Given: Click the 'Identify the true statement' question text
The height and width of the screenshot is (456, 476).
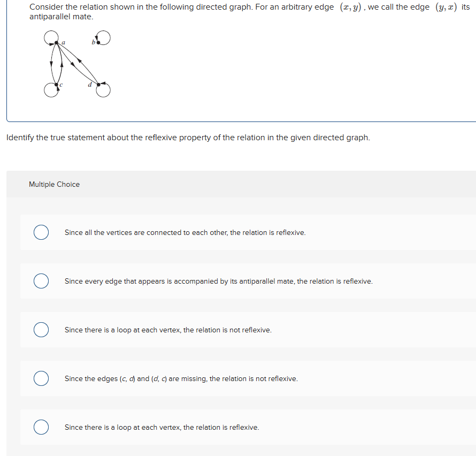Looking at the screenshot, I should click(x=188, y=138).
